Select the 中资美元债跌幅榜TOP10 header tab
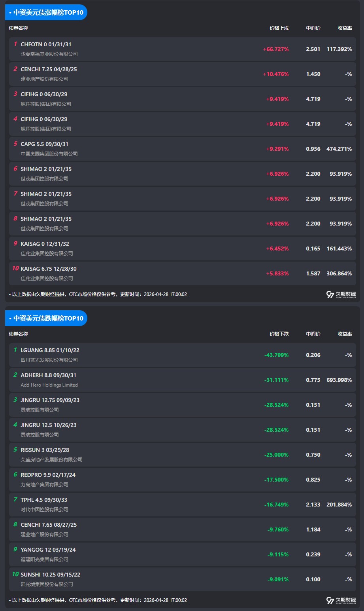The image size is (364, 611). pyautogui.click(x=46, y=318)
